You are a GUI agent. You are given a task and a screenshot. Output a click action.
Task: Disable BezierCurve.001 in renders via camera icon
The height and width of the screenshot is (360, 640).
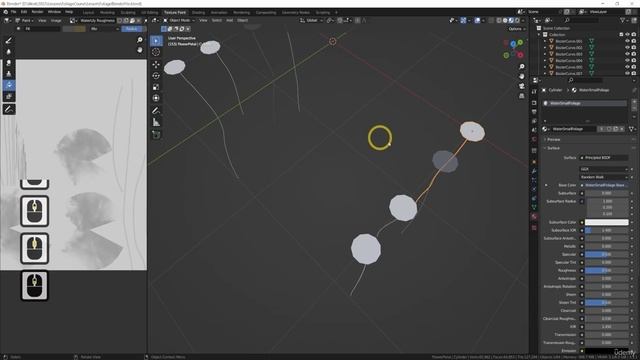(633, 41)
